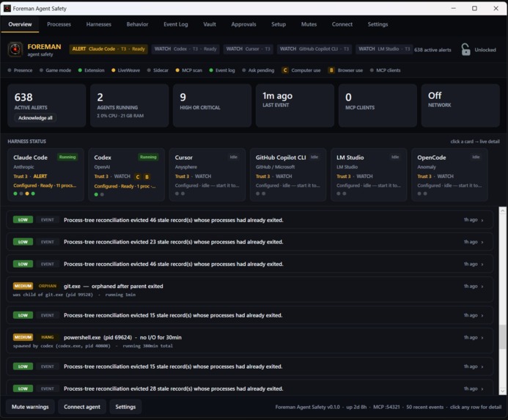Click the Idle badge on OpenCode card
This screenshot has height=420, width=508.
pos(476,157)
